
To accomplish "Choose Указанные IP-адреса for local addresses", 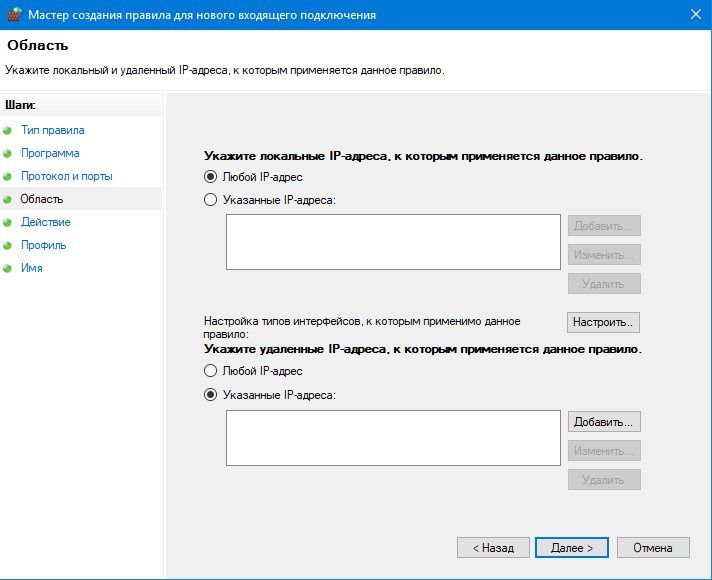I will tap(210, 200).
